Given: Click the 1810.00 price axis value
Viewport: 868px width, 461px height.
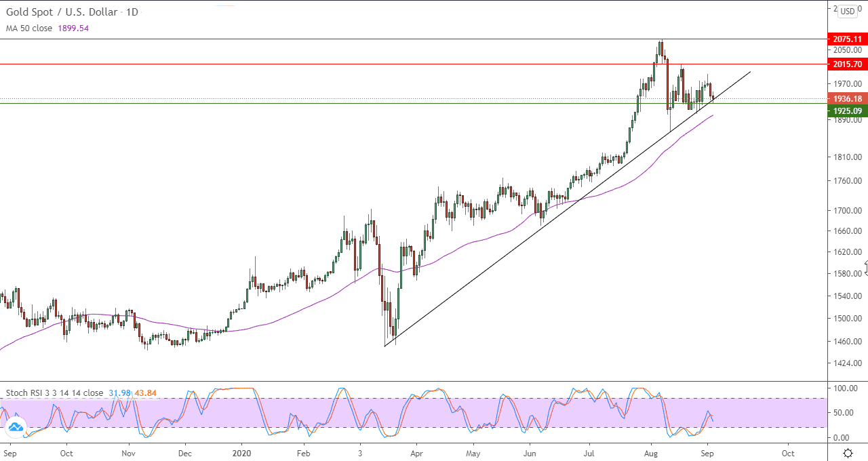Looking at the screenshot, I should click(848, 157).
